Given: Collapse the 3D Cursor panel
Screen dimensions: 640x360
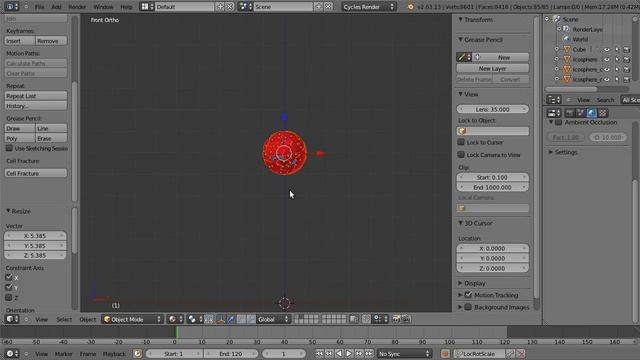Looking at the screenshot, I should [x=460, y=223].
